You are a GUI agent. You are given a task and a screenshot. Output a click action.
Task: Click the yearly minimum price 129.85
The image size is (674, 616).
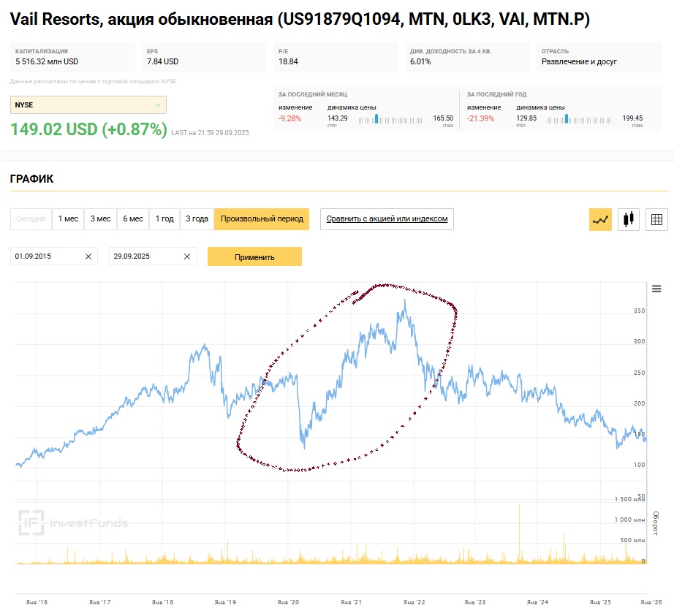click(x=526, y=118)
